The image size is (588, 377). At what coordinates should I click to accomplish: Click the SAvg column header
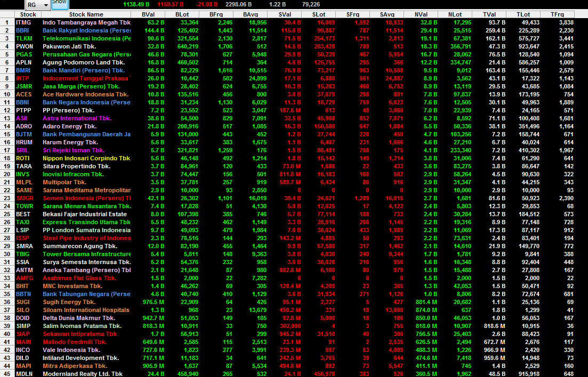pos(387,14)
